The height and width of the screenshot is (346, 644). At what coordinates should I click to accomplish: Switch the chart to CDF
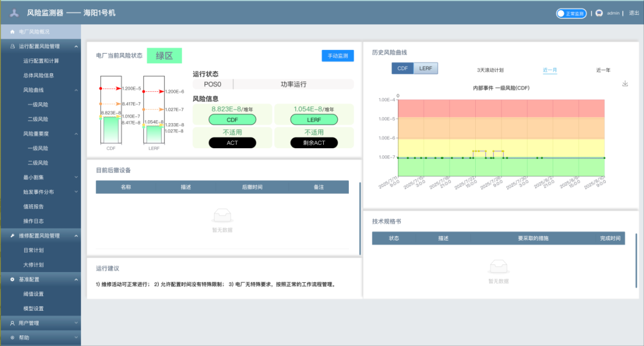402,68
